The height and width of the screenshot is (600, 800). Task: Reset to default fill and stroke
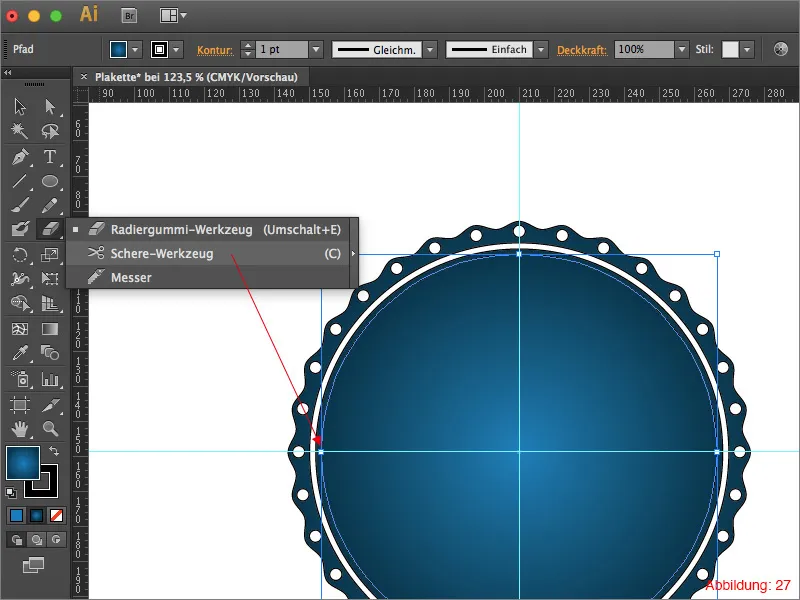[x=11, y=493]
